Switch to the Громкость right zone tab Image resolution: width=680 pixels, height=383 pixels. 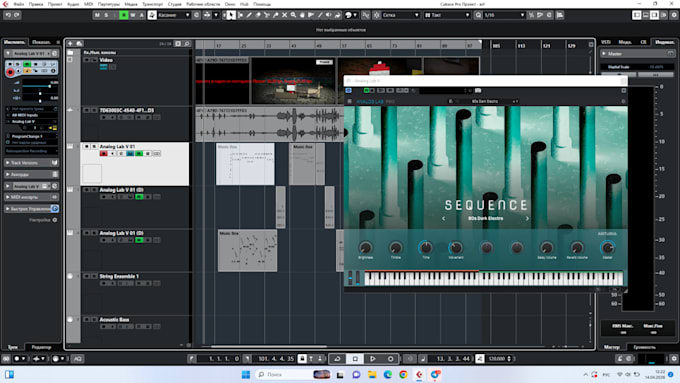pos(644,347)
